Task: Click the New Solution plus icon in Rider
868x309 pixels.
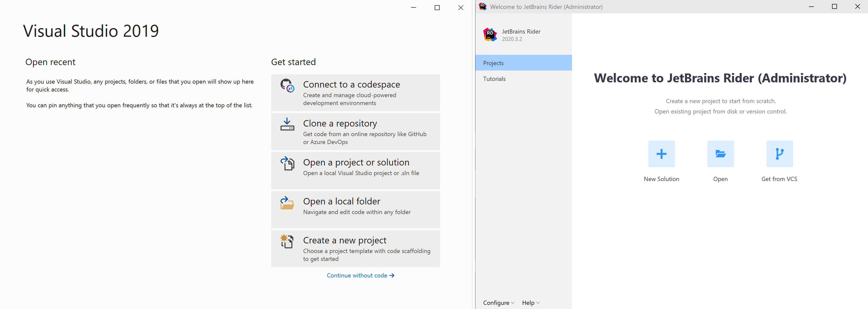Action: pyautogui.click(x=661, y=154)
